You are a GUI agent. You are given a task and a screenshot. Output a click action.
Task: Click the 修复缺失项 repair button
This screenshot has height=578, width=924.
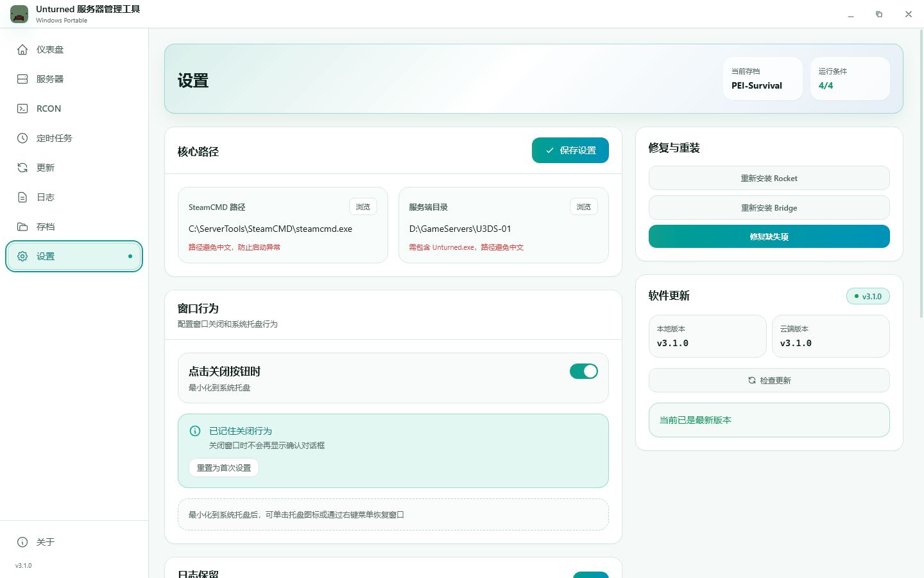click(769, 236)
